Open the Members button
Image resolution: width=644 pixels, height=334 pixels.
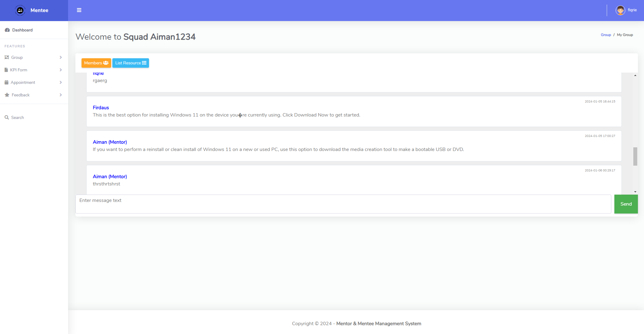tap(96, 63)
